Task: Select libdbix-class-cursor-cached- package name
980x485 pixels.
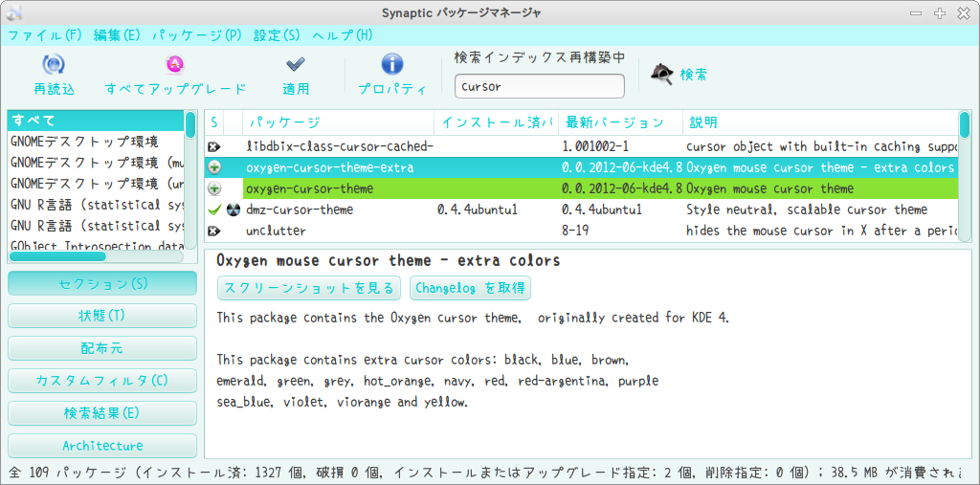Action: click(x=340, y=146)
